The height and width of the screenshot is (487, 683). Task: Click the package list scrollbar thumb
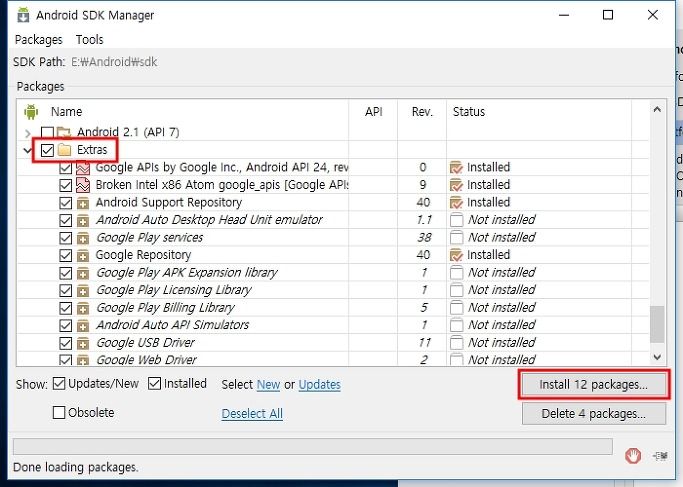657,325
